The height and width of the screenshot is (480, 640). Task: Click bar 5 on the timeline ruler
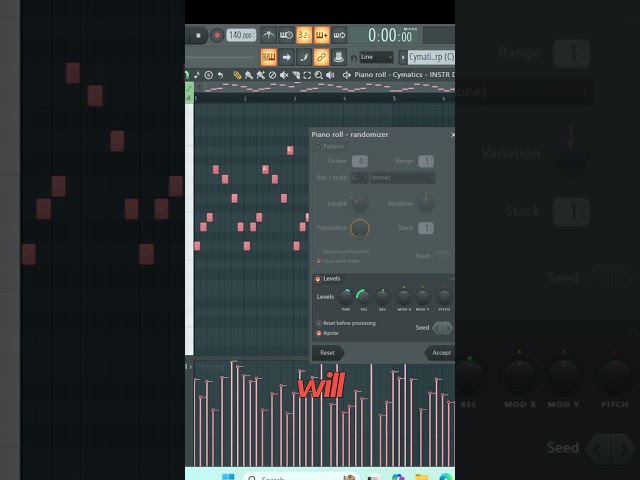pyautogui.click(x=394, y=99)
